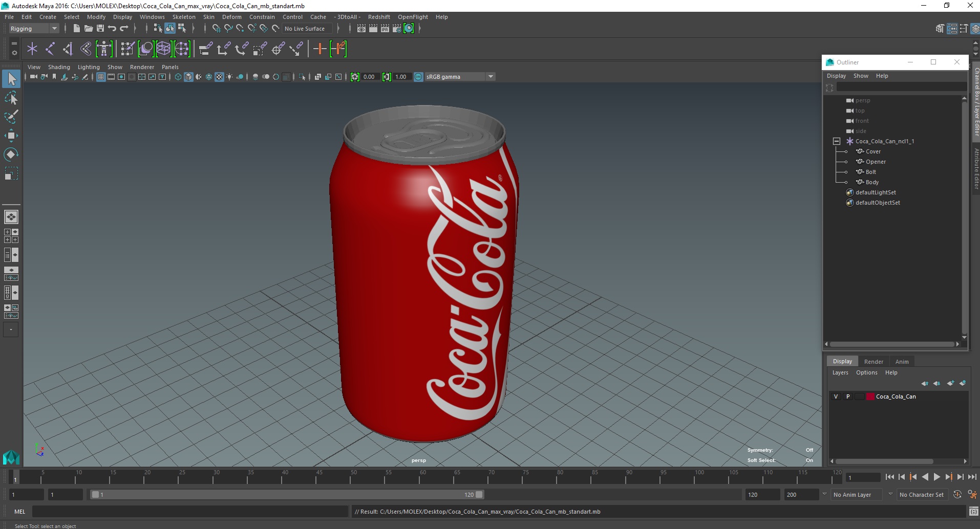Click the play forwards button
This screenshot has width=980, height=529.
936,477
